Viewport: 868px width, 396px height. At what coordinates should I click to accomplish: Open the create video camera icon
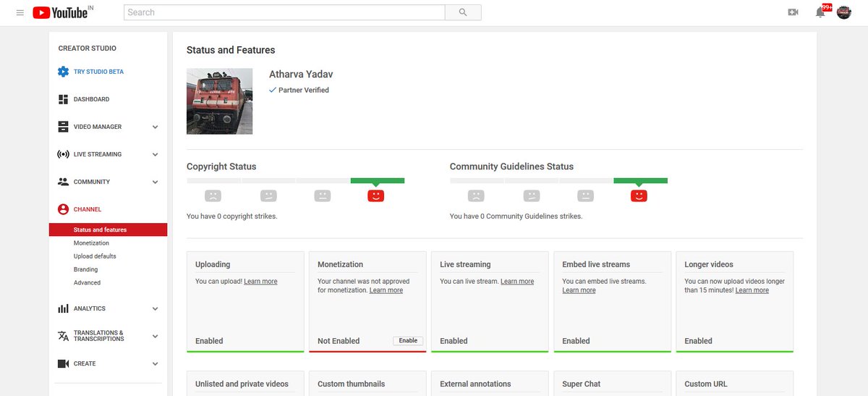[793, 12]
